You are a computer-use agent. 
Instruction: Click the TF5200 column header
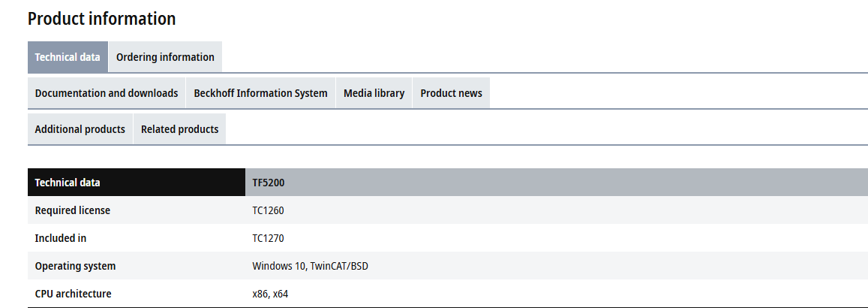[x=269, y=183]
